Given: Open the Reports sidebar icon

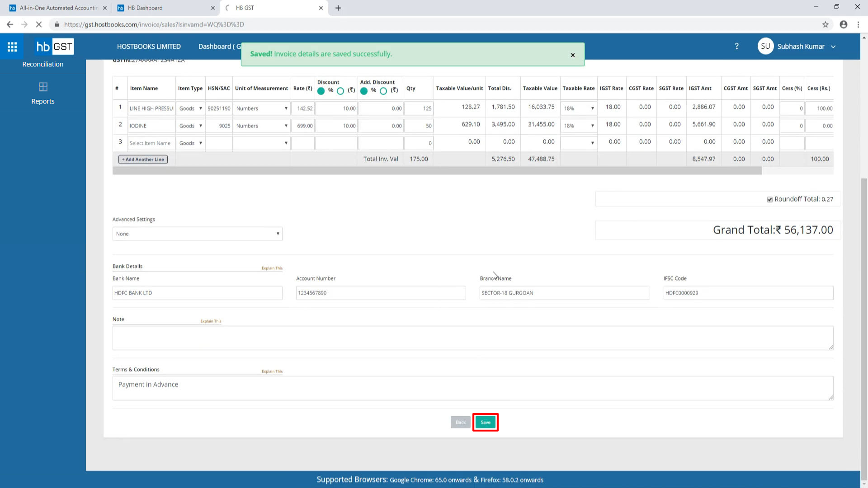Looking at the screenshot, I should (43, 87).
